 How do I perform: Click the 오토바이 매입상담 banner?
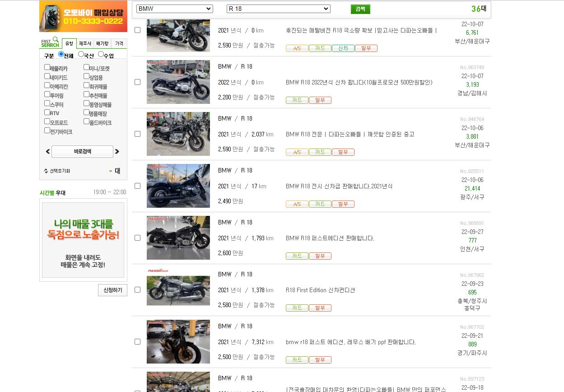[83, 16]
